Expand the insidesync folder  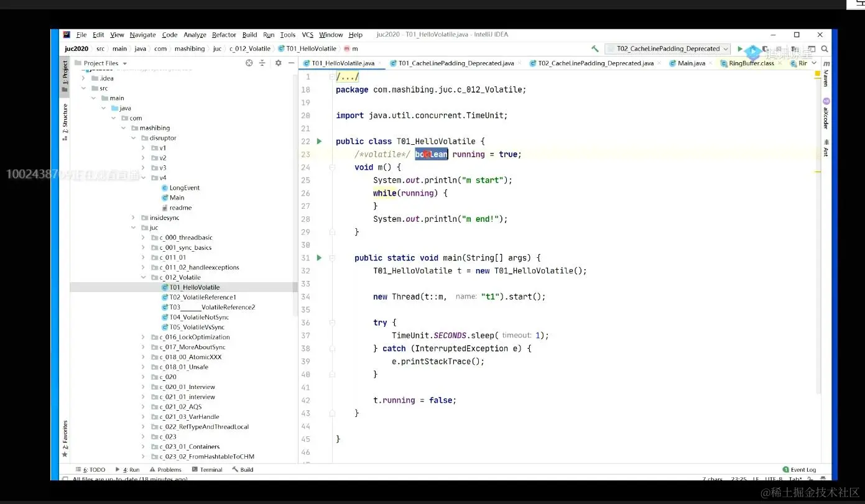pos(133,218)
